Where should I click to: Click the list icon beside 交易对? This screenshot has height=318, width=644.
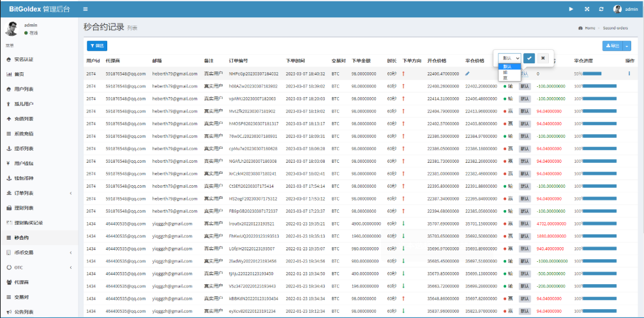click(x=9, y=297)
